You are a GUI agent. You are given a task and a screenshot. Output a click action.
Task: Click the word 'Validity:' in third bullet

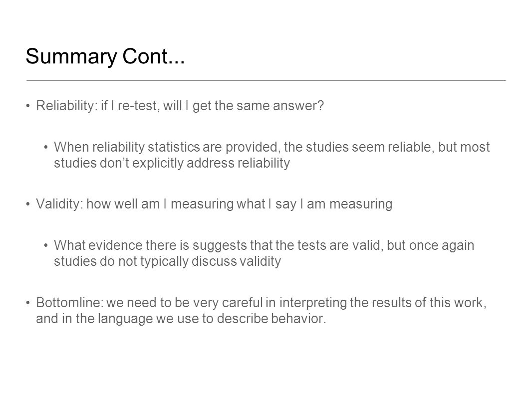coord(60,204)
